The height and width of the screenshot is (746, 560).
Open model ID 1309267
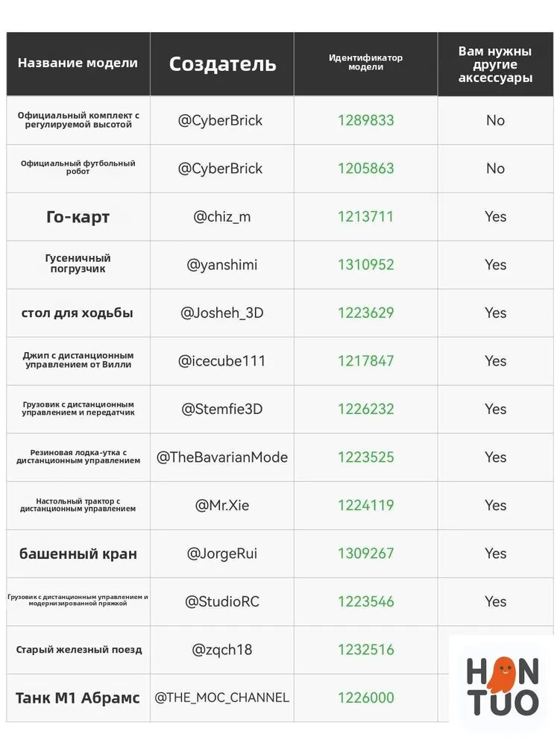pyautogui.click(x=365, y=554)
